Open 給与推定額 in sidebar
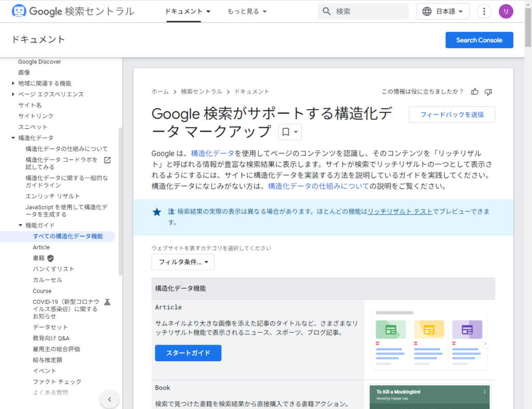This screenshot has width=532, height=409. (x=47, y=360)
